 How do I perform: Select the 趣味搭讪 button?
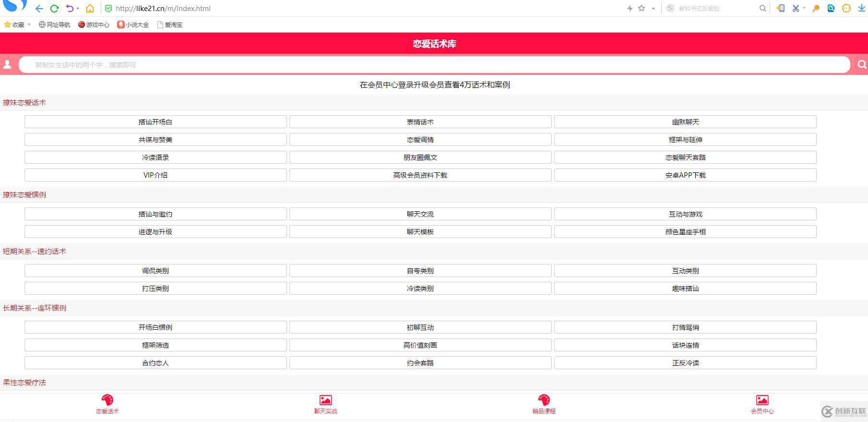[x=685, y=289]
